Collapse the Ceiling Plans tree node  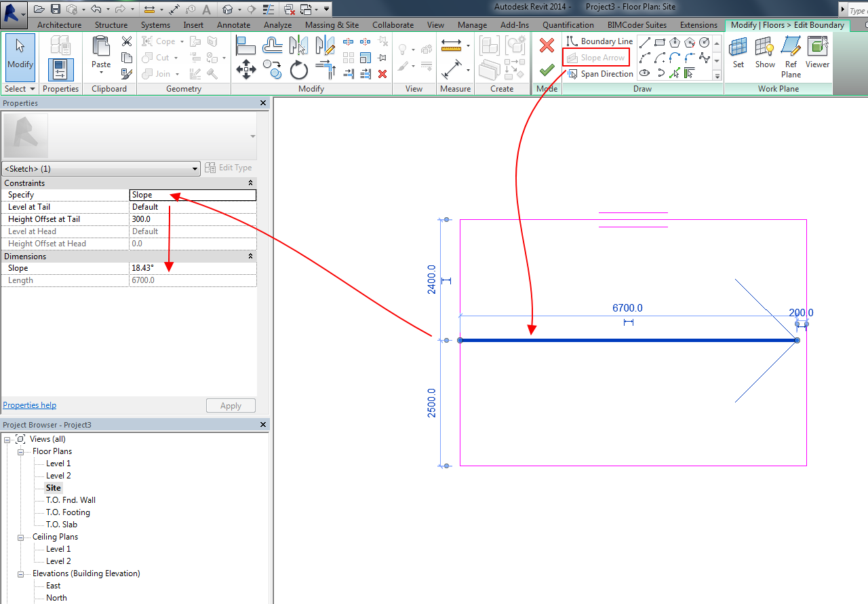20,537
